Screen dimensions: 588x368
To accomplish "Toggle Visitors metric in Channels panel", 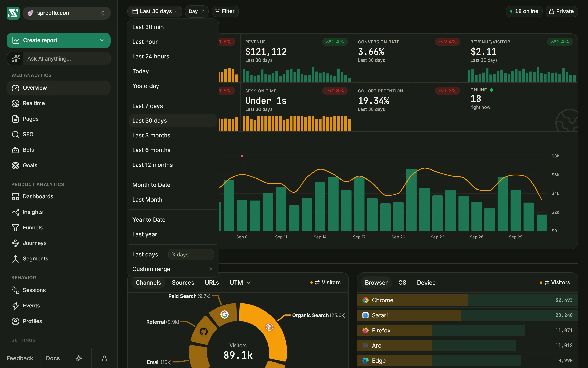I will [326, 283].
